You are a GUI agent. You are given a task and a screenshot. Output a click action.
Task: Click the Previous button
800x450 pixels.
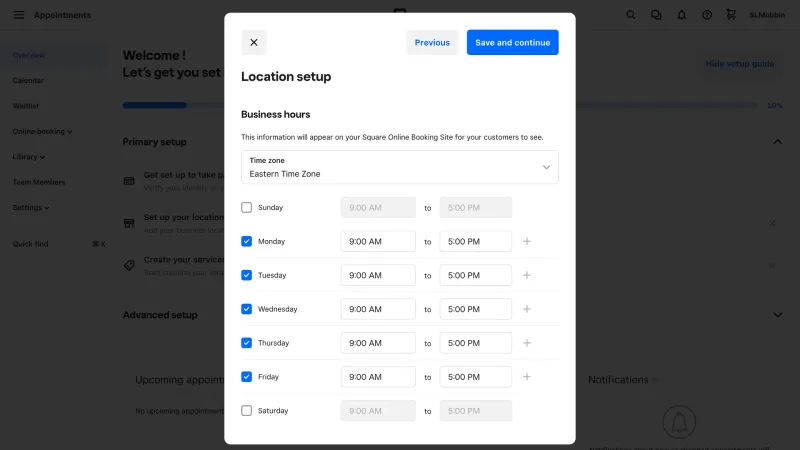[432, 42]
